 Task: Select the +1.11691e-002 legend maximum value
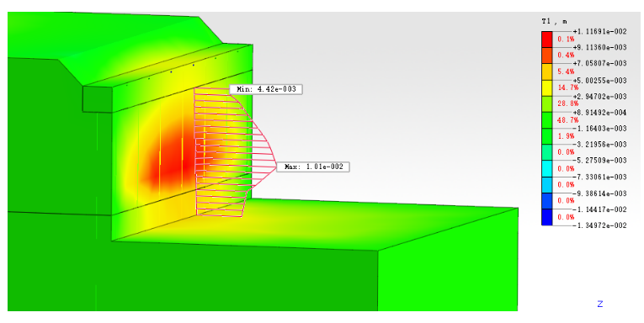[599, 31]
